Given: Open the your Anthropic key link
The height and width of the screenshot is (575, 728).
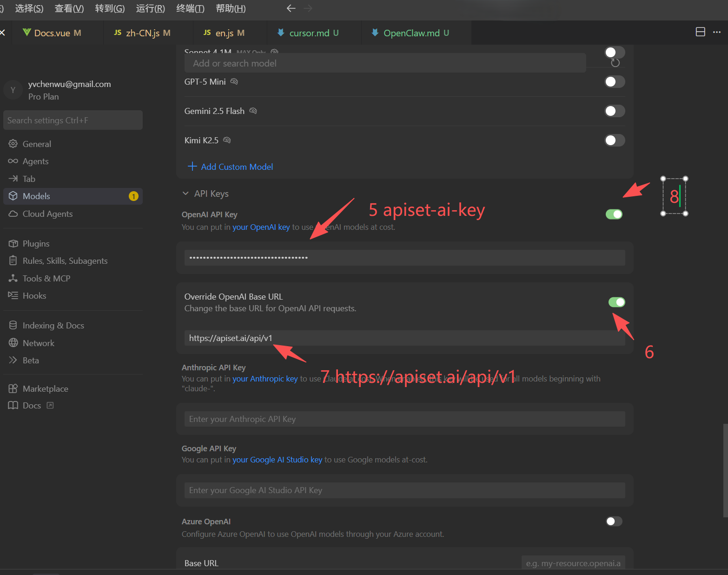Looking at the screenshot, I should [x=265, y=378].
